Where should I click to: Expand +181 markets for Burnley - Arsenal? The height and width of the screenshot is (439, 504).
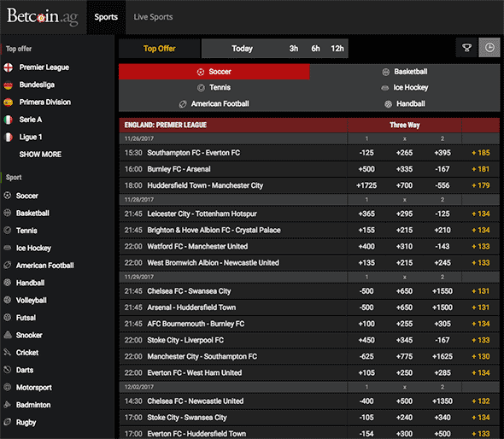[481, 169]
